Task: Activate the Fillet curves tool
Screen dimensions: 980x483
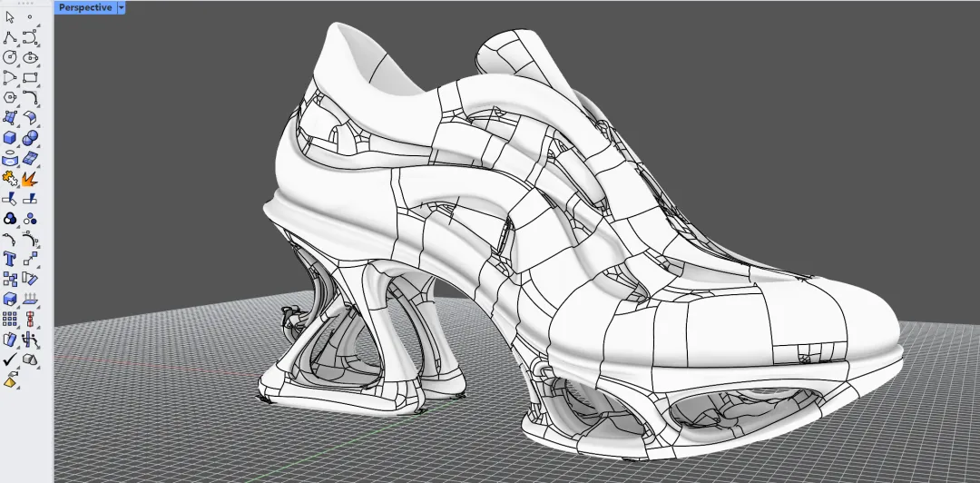Action: click(x=30, y=98)
